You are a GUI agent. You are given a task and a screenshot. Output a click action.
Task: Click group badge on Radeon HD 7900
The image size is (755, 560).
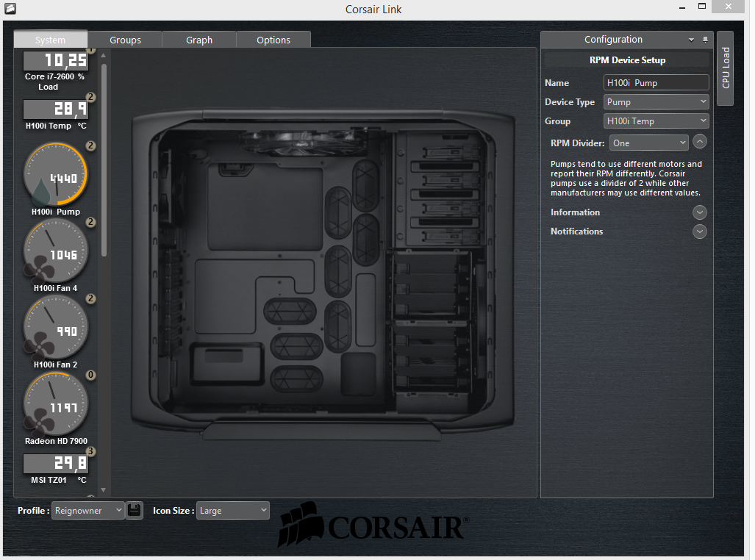point(90,375)
